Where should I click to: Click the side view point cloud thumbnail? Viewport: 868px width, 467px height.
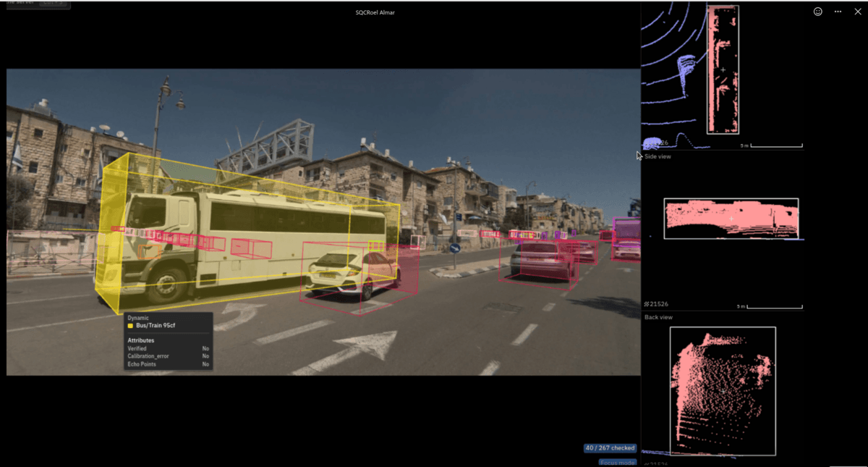coord(731,218)
